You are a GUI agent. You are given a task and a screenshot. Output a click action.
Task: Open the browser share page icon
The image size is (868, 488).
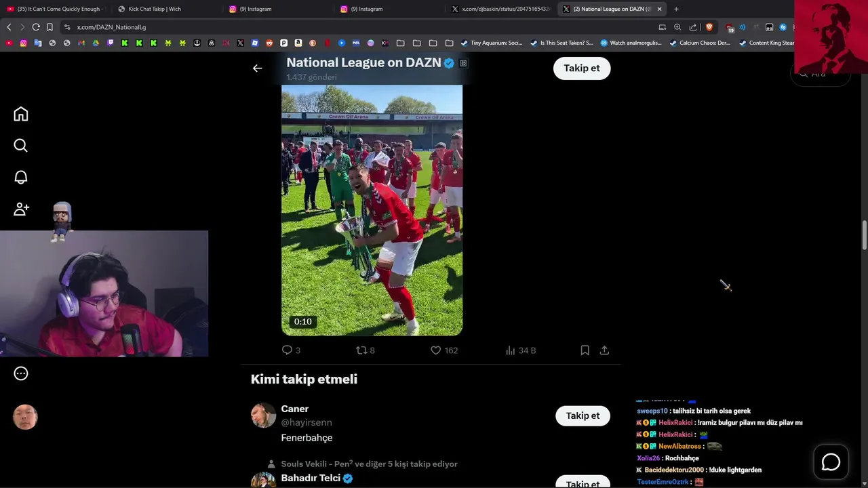693,27
